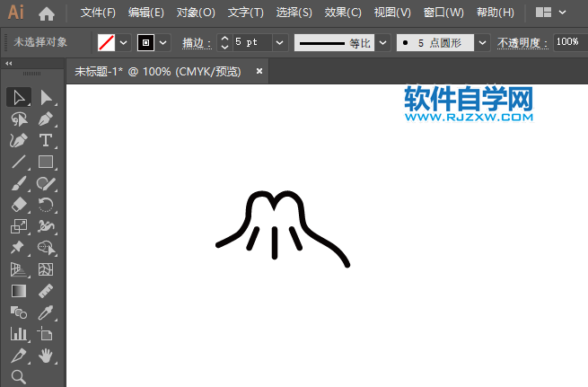
Task: Activate the Hand tool
Action: [46, 356]
